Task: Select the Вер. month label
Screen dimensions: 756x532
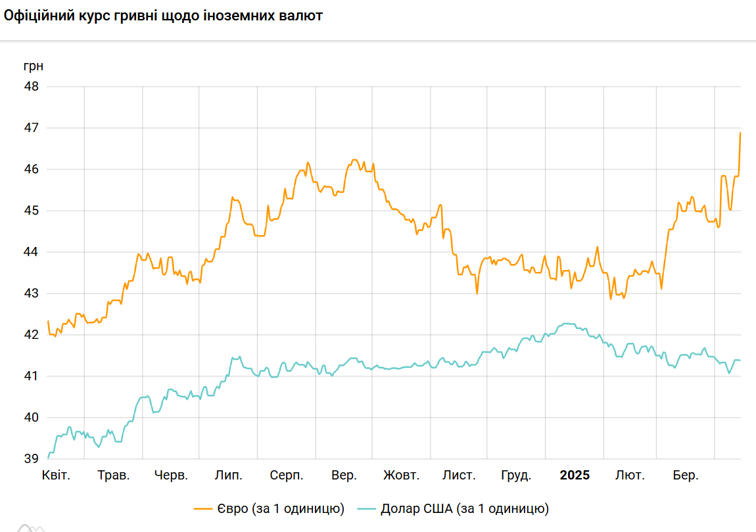Action: click(x=344, y=476)
